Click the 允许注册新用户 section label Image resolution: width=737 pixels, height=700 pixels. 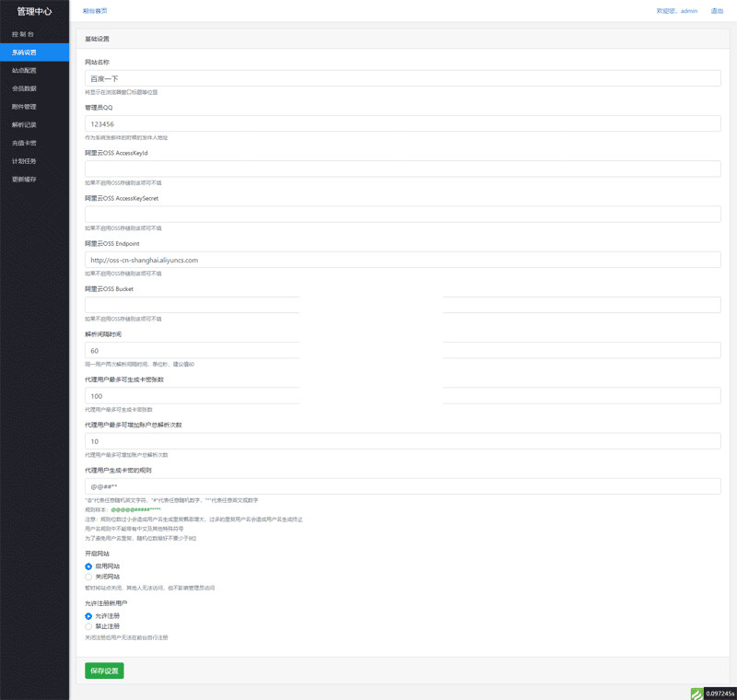pos(106,603)
